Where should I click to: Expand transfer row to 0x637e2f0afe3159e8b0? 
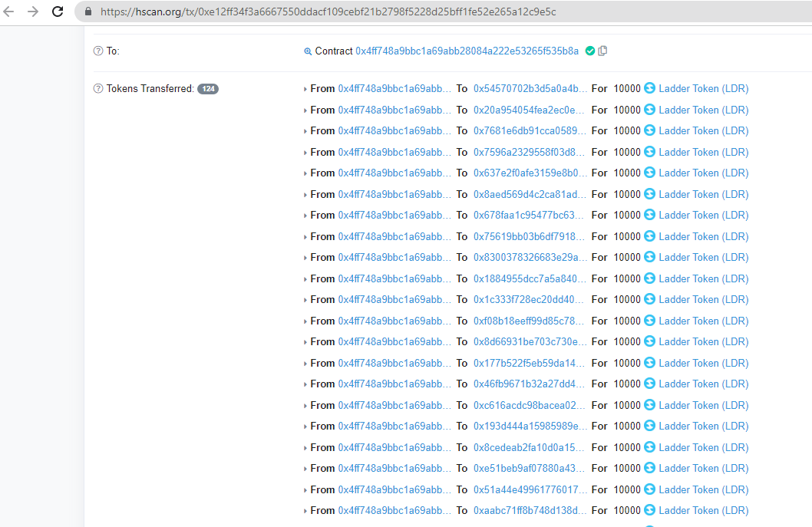click(305, 173)
